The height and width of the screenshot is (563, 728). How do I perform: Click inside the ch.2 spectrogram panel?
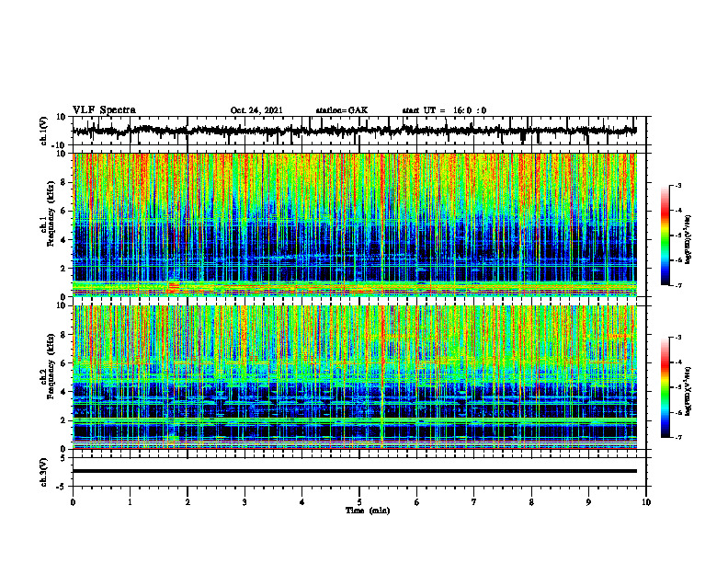[x=354, y=377]
